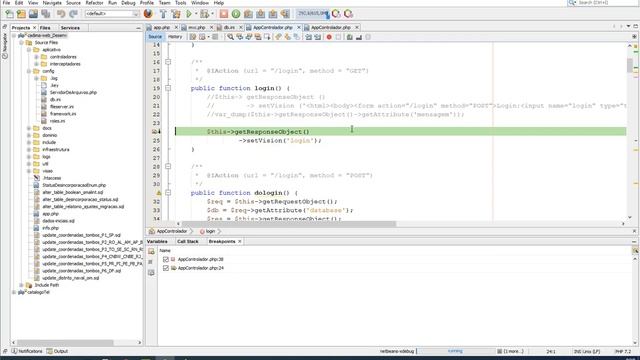Click the new breakpoint icon in Breakpoints panel
This screenshot has height=360, width=640.
coord(151,251)
